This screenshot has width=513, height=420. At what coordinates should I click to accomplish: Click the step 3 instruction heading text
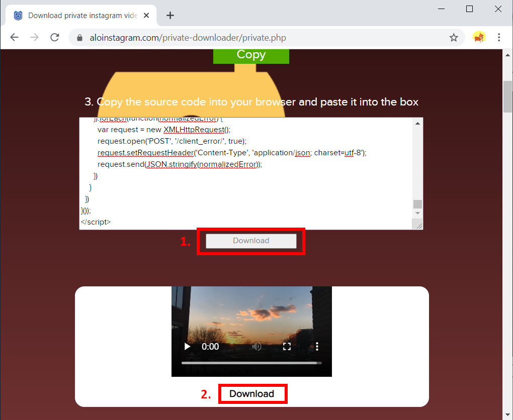[251, 101]
